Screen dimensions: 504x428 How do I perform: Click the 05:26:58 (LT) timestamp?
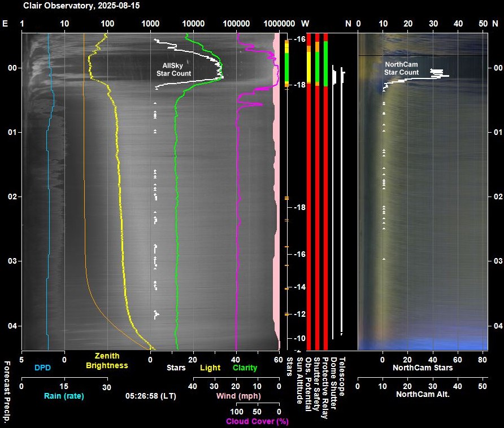pyautogui.click(x=150, y=396)
